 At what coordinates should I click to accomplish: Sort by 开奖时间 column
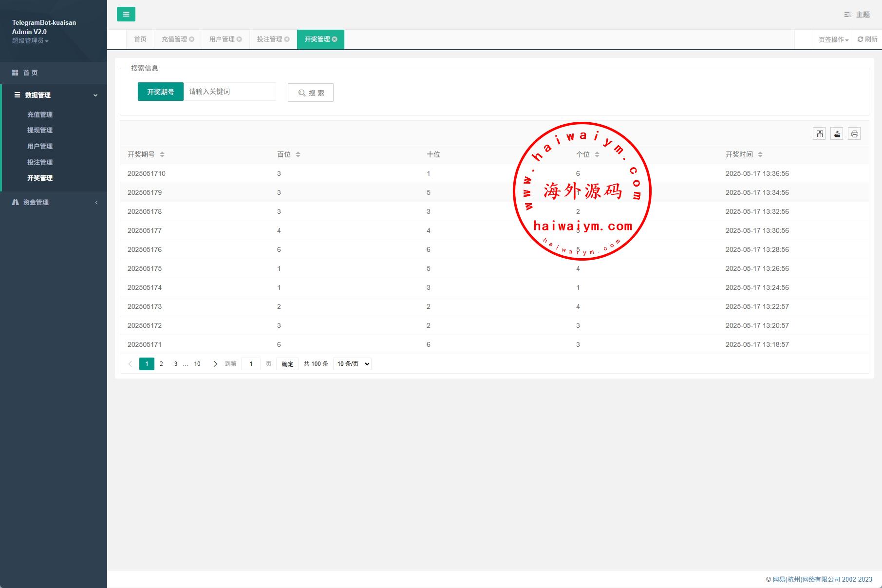pos(760,154)
